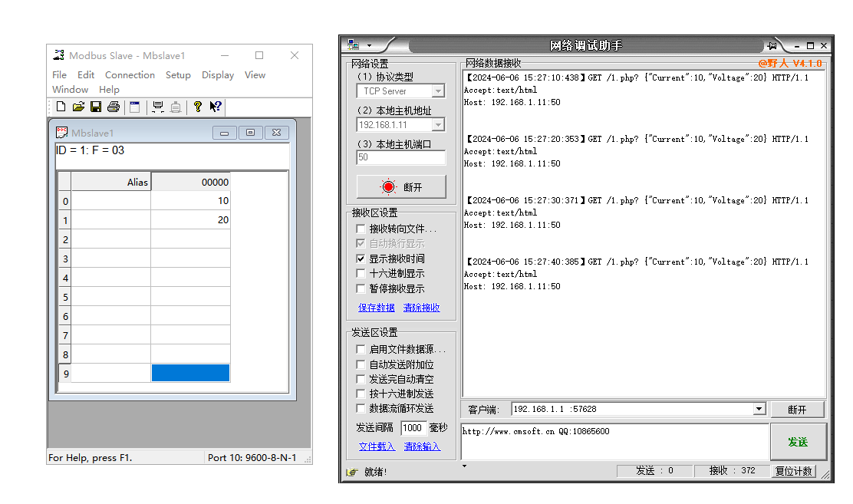Open the local host address 192.168.1.11 dropdown

click(x=438, y=124)
